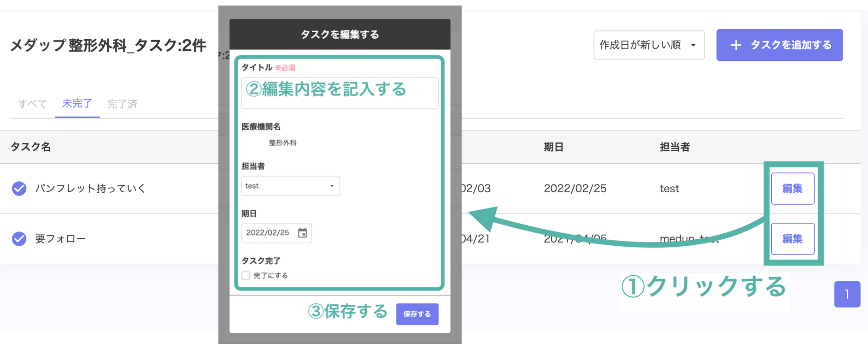Viewport: 868px width, 344px height.
Task: Click the due date 2022/02/25 table cell
Action: (x=575, y=189)
